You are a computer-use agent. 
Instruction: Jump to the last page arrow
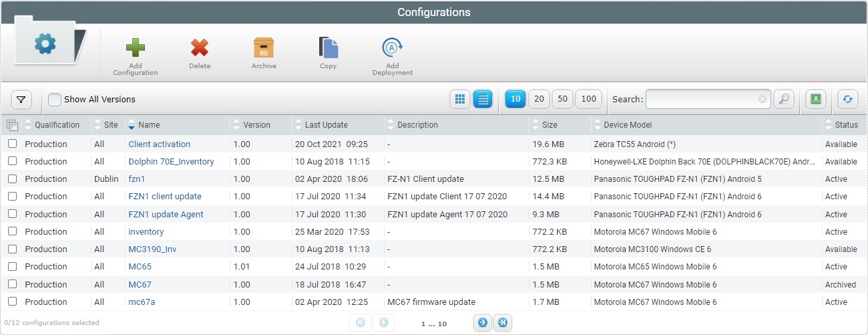502,322
